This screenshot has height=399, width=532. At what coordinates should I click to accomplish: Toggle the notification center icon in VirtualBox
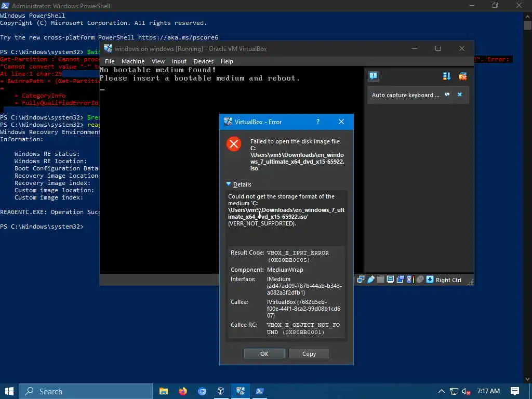coord(373,76)
